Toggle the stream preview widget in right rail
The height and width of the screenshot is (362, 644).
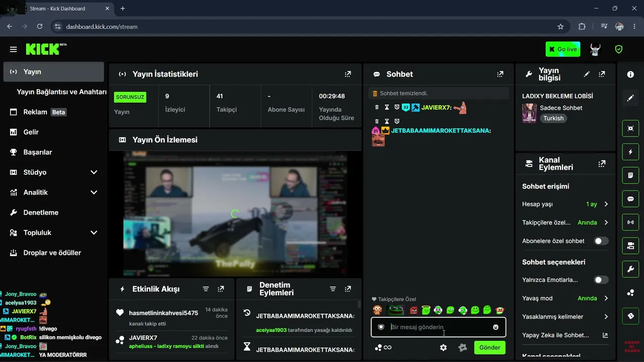click(630, 128)
